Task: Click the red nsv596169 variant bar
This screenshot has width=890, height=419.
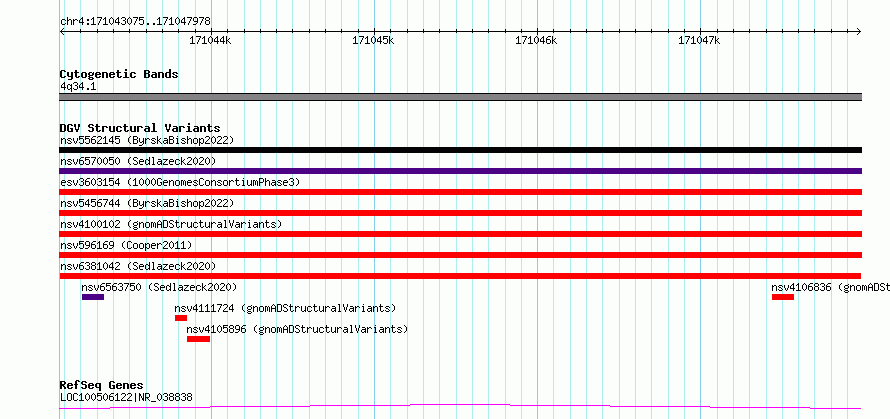Action: 460,255
